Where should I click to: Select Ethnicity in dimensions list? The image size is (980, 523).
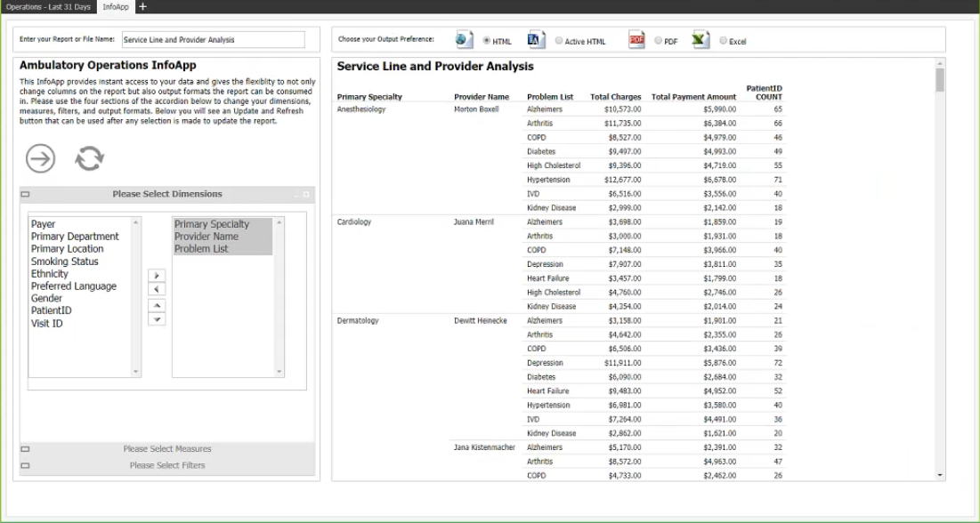coord(49,274)
